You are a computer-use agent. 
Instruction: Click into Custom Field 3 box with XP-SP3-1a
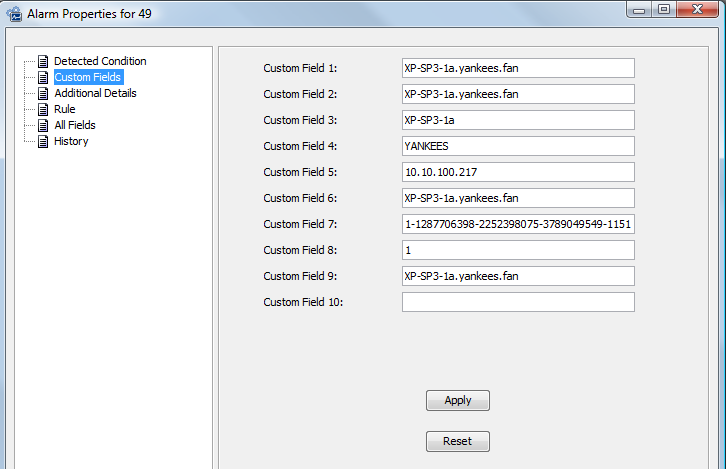[518, 120]
